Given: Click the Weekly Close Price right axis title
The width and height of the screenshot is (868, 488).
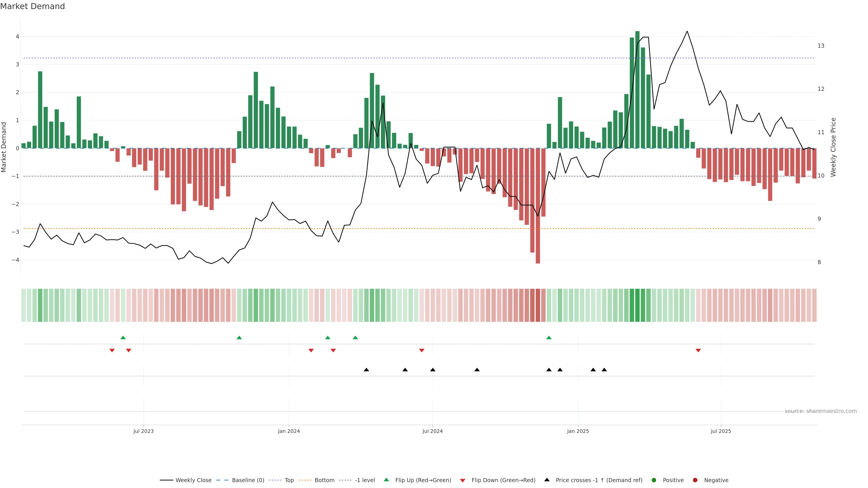Looking at the screenshot, I should pos(833,147).
